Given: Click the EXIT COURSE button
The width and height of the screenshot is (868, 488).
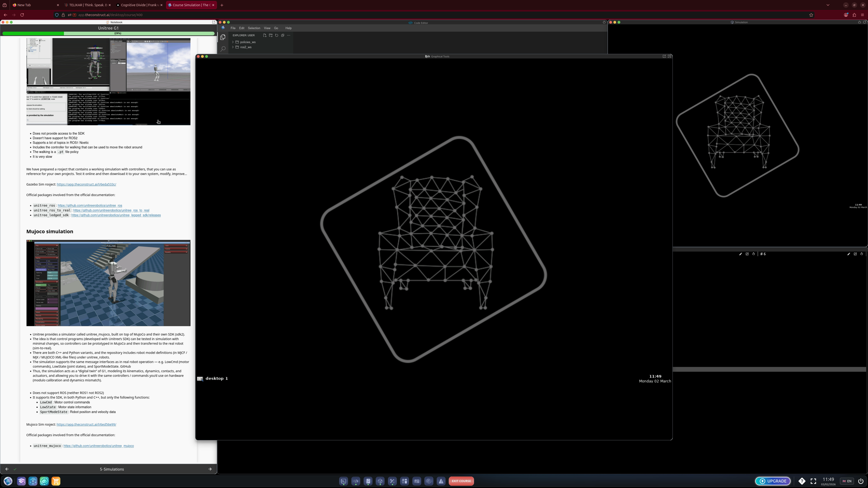Looking at the screenshot, I should 461,481.
